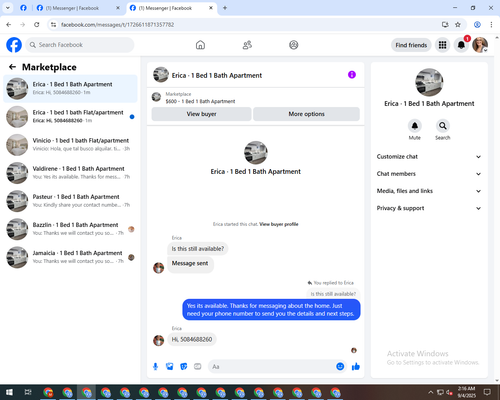
Task: Show hidden system tray icons
Action: click(x=430, y=392)
